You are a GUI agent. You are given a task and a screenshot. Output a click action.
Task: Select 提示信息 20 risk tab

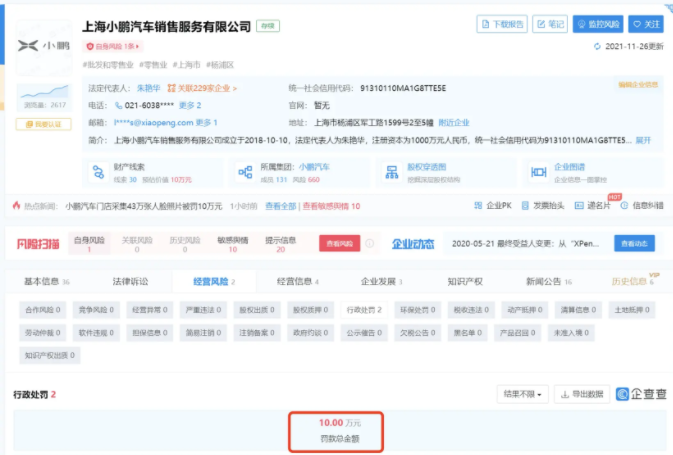point(281,244)
